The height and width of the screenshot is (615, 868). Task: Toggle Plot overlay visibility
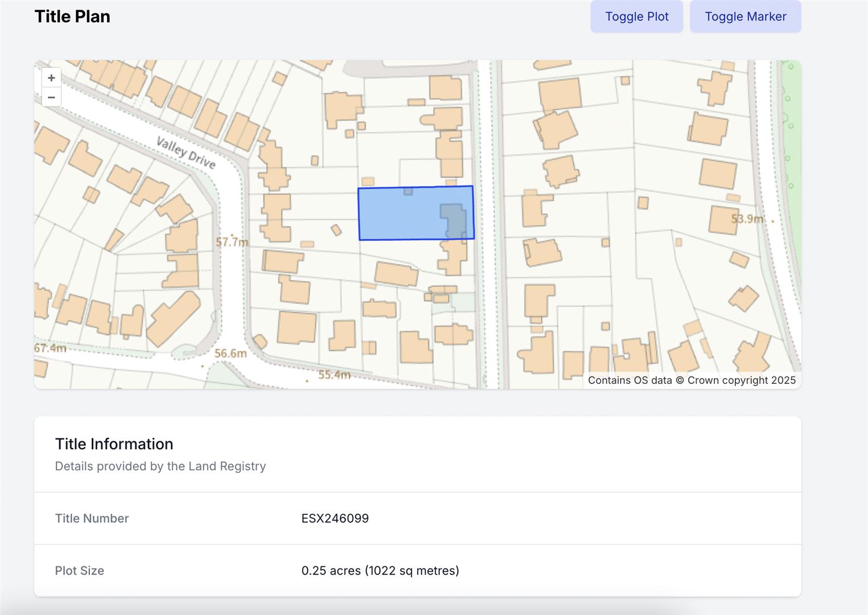(x=636, y=17)
